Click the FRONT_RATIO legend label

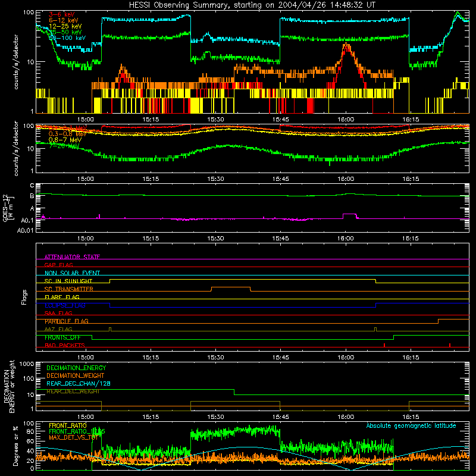(68, 425)
